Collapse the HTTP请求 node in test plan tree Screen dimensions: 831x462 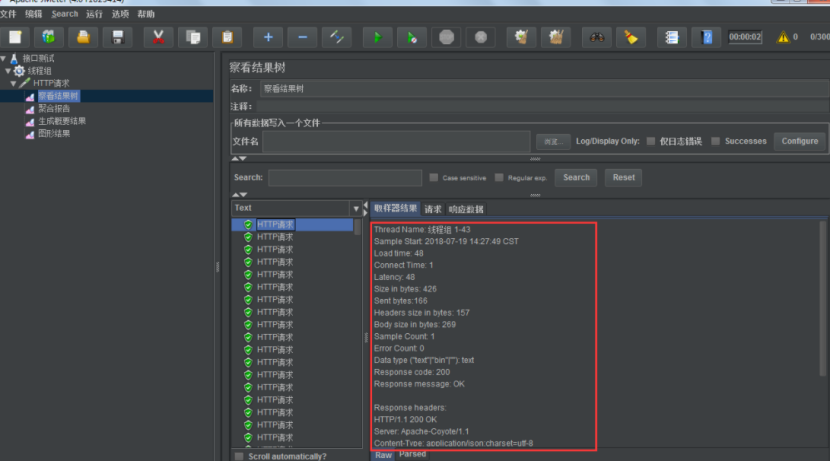14,83
